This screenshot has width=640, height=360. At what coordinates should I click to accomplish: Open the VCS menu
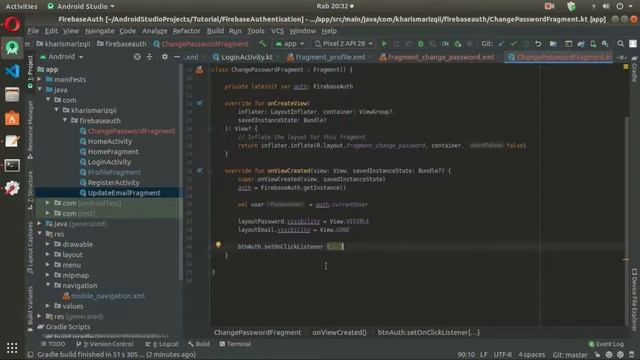[278, 31]
